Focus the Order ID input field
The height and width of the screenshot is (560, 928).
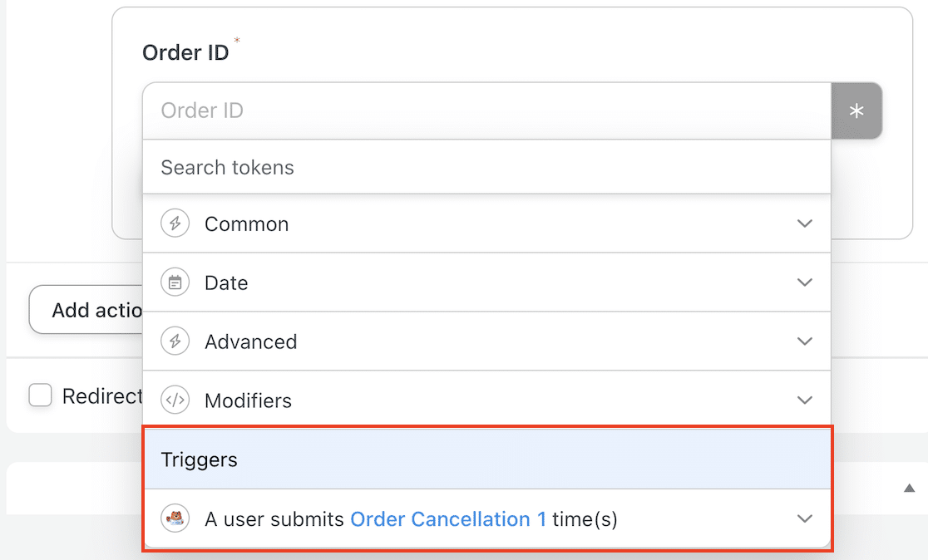pos(486,111)
